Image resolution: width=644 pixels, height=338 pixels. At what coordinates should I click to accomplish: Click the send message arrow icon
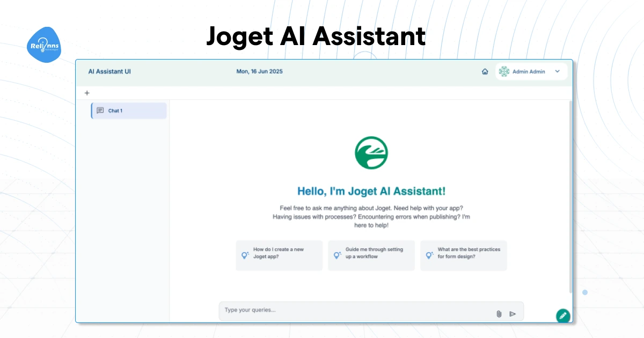513,314
